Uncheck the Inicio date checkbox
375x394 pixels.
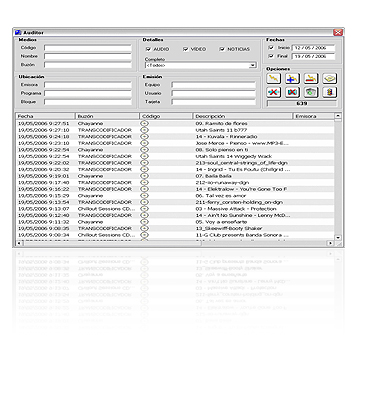(x=271, y=48)
